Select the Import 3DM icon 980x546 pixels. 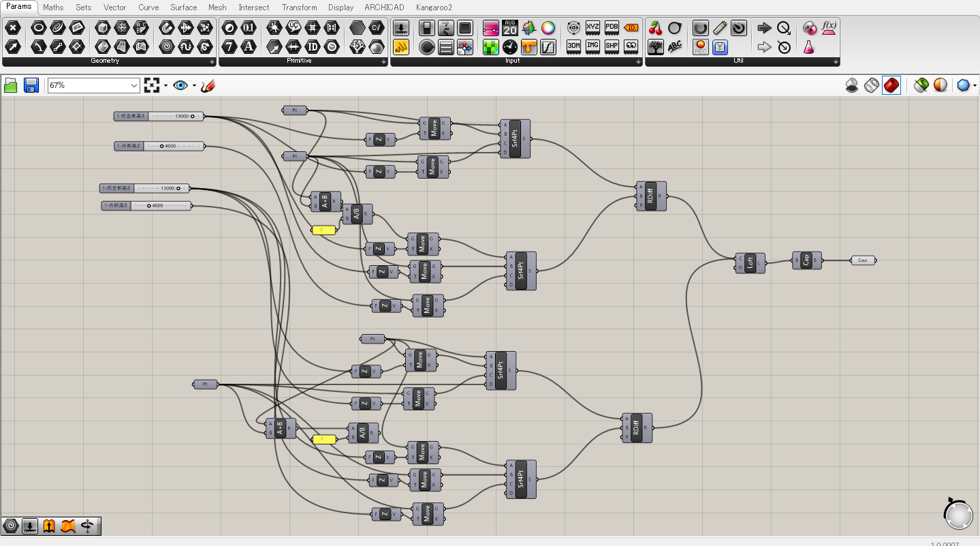tap(574, 47)
